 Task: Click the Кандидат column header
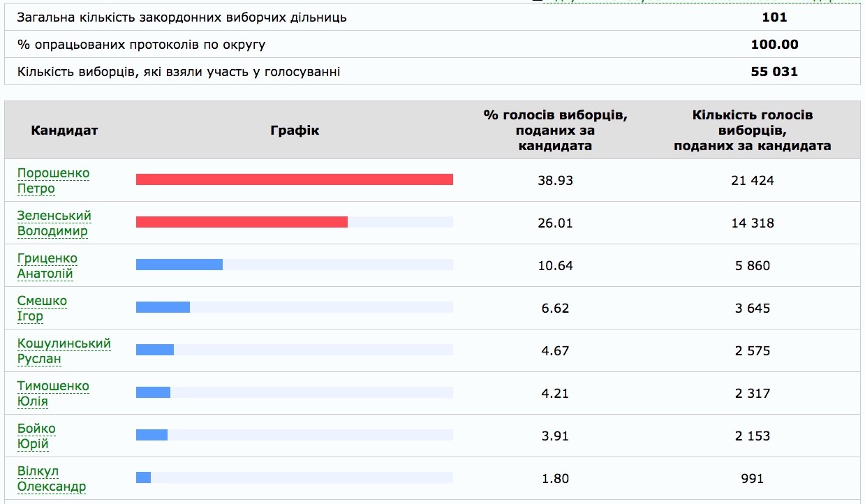tap(64, 131)
